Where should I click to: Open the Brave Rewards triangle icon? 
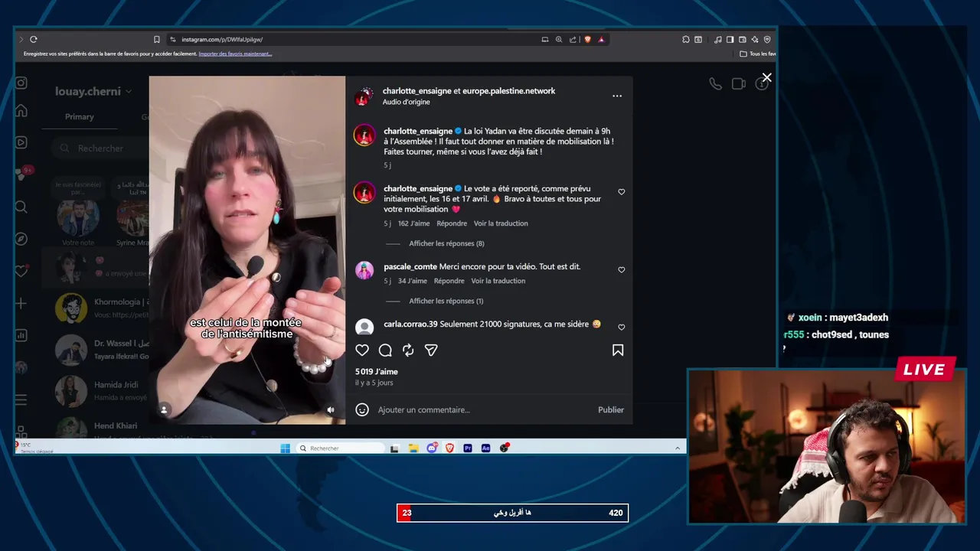(x=601, y=39)
